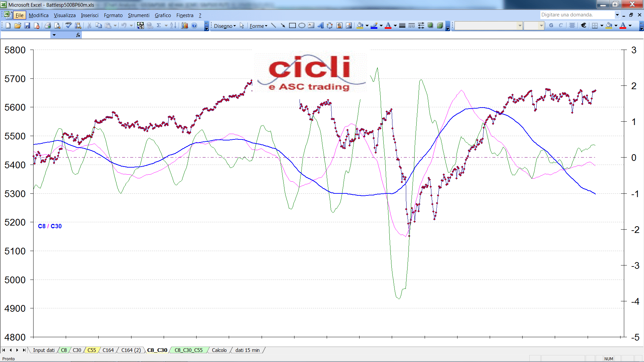Select the Oval drawing tool

[x=302, y=25]
